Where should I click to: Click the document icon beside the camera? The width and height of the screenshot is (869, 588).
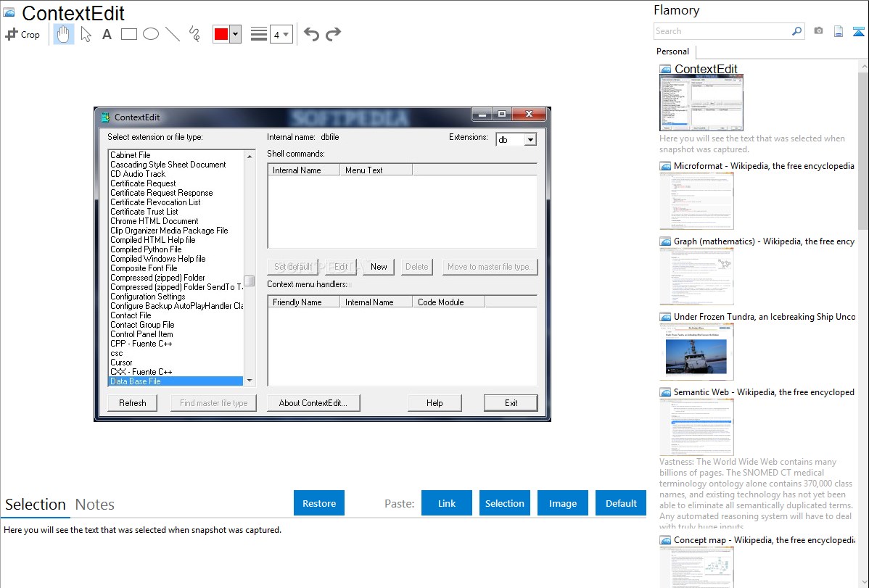click(839, 31)
